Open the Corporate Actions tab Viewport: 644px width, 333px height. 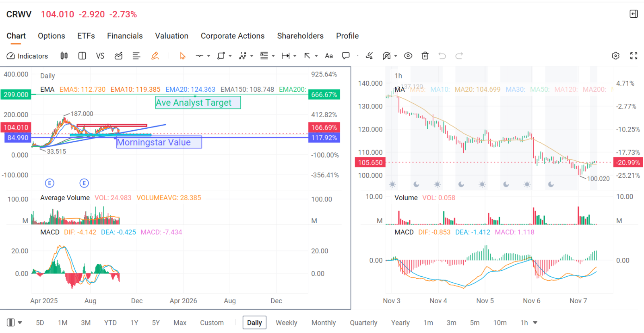(233, 36)
